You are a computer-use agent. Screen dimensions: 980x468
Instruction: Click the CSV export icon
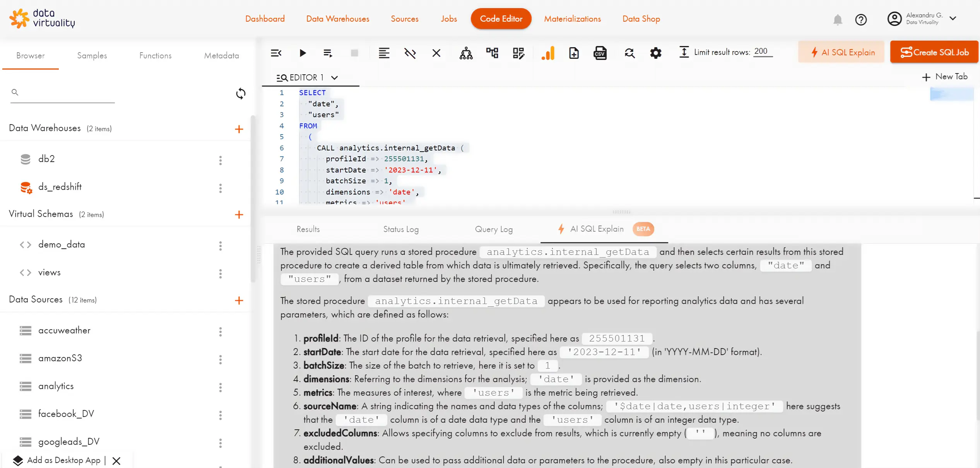click(600, 53)
